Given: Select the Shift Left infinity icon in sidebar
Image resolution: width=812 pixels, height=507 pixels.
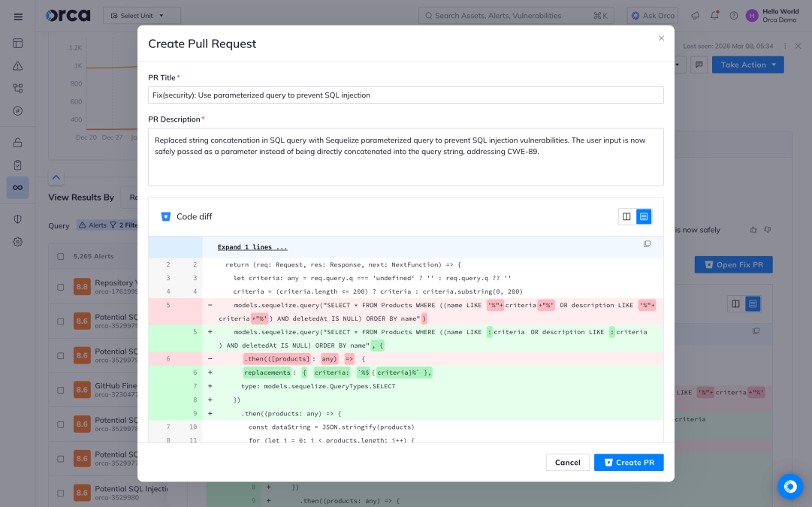Looking at the screenshot, I should point(18,188).
